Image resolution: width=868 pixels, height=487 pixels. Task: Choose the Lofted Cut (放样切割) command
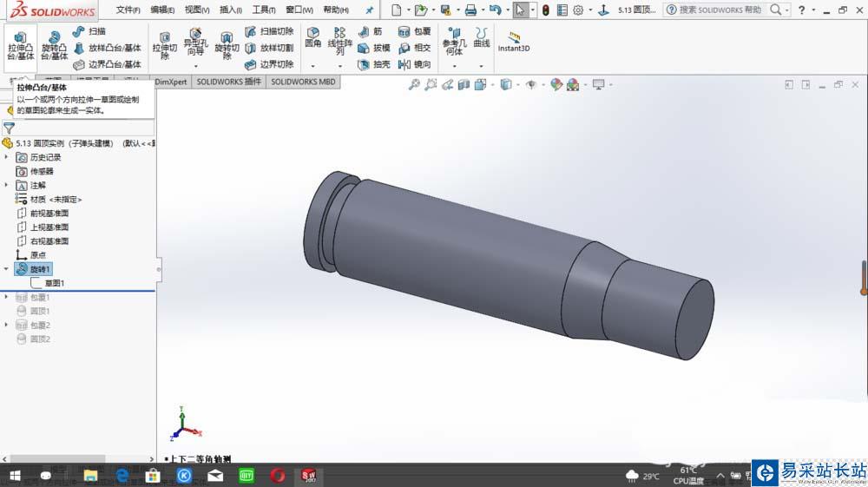click(270, 48)
